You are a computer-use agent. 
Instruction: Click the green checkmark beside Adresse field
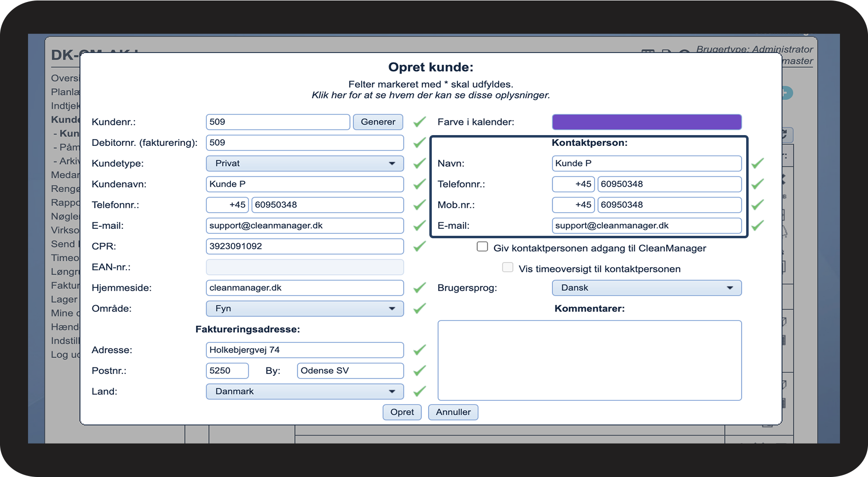click(419, 350)
